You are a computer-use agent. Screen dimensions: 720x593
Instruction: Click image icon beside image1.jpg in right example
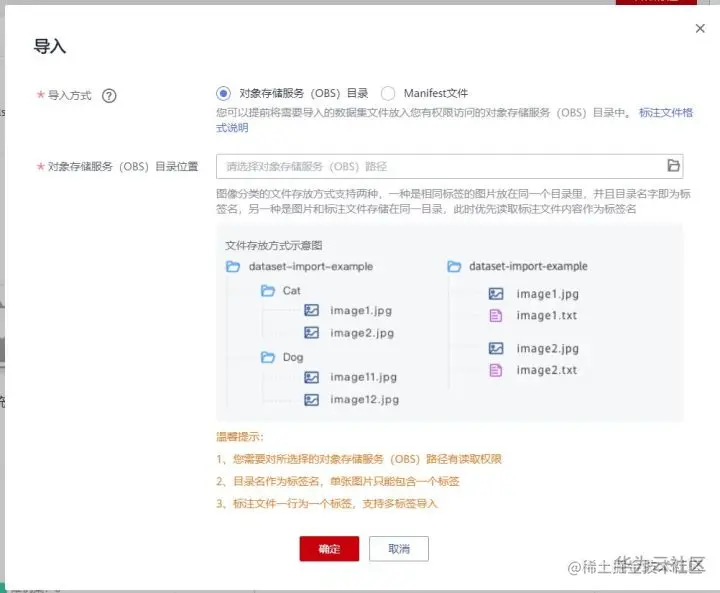click(x=496, y=294)
